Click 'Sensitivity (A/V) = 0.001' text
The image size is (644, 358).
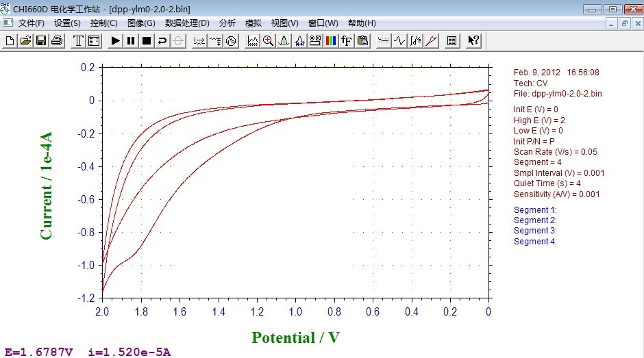coord(556,194)
